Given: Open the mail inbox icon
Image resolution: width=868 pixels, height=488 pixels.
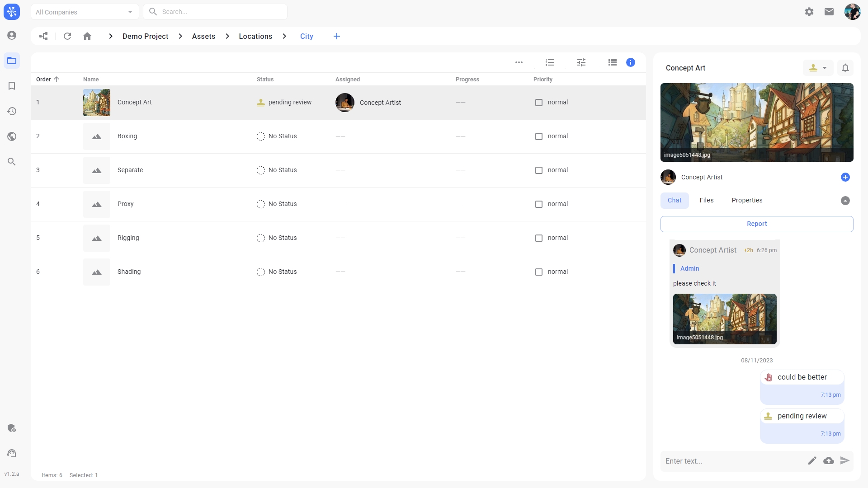Looking at the screenshot, I should 829,12.
